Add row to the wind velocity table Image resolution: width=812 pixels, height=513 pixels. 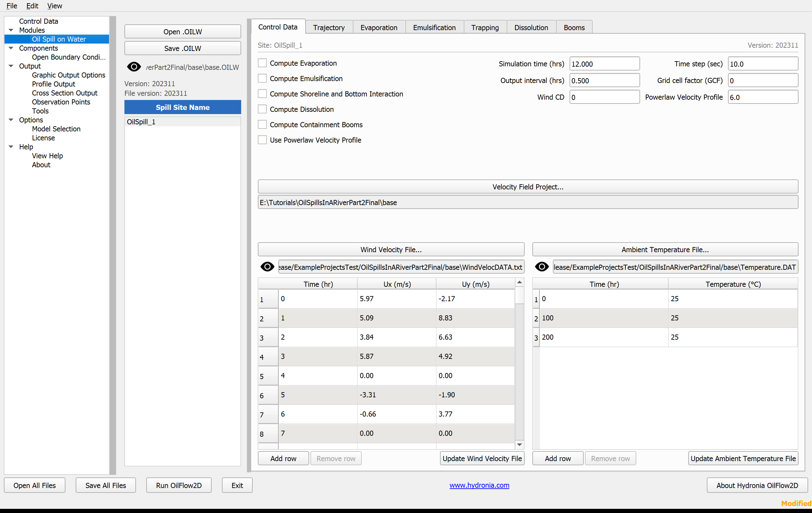(x=283, y=459)
